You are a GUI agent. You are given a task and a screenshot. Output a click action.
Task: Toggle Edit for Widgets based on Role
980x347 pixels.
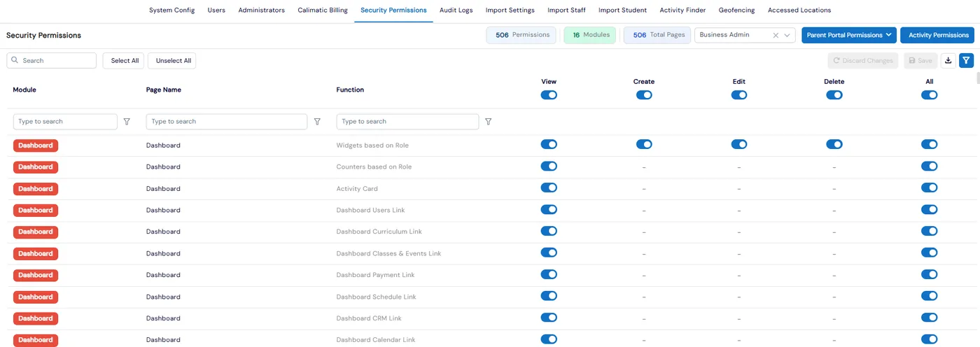[739, 145]
